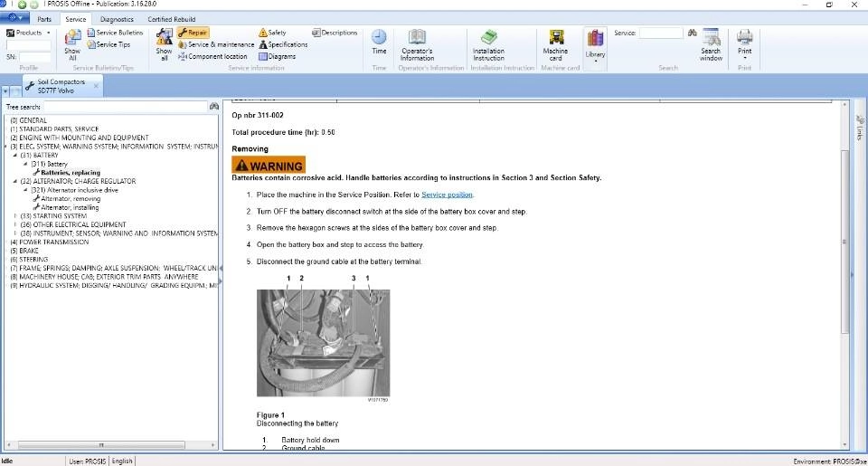Collapse the (311) Battery node
This screenshot has height=466, width=868.
[25, 164]
